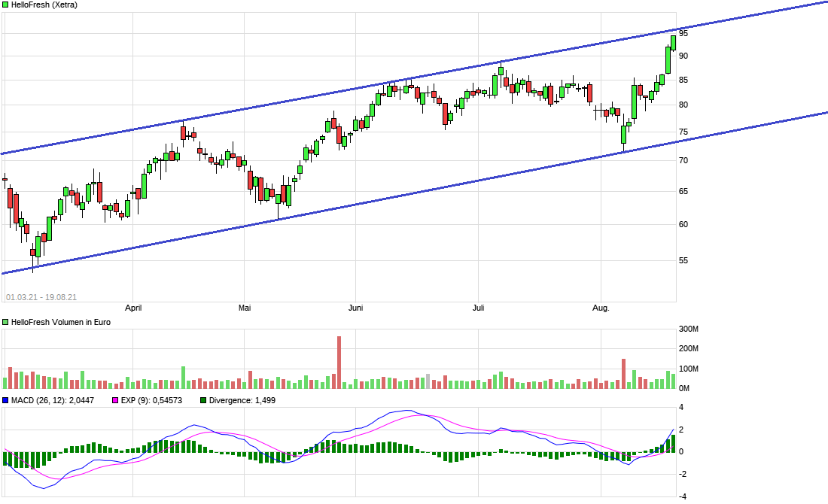828x504 pixels.
Task: Click the green HelloFresh (Xetra) legend square
Action: [x=5, y=5]
